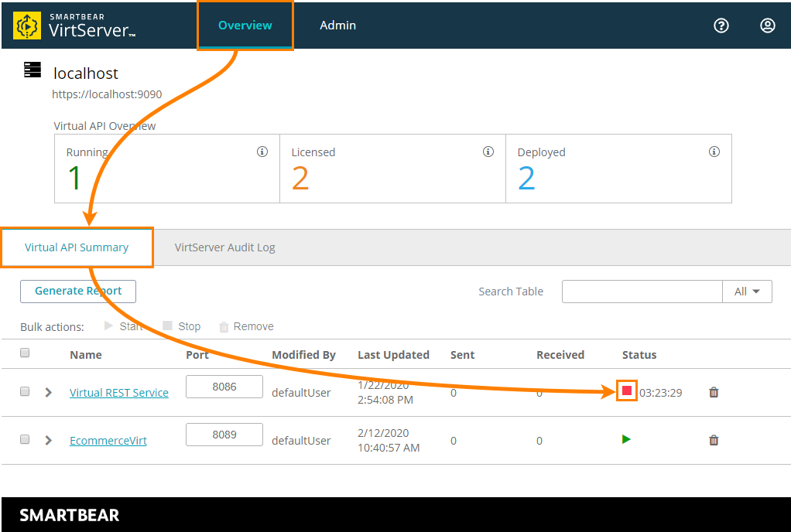Delete the Virtual REST Service via trash icon
Viewport: 791px width, 532px height.
pos(713,392)
